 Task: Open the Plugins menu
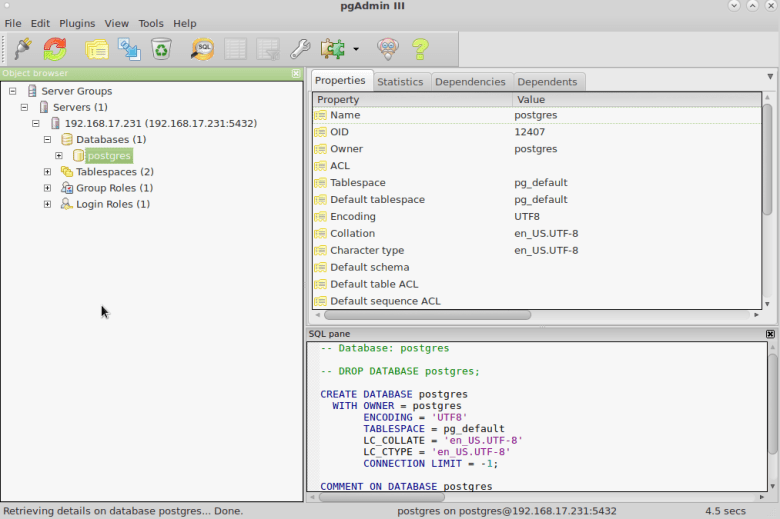coord(77,23)
